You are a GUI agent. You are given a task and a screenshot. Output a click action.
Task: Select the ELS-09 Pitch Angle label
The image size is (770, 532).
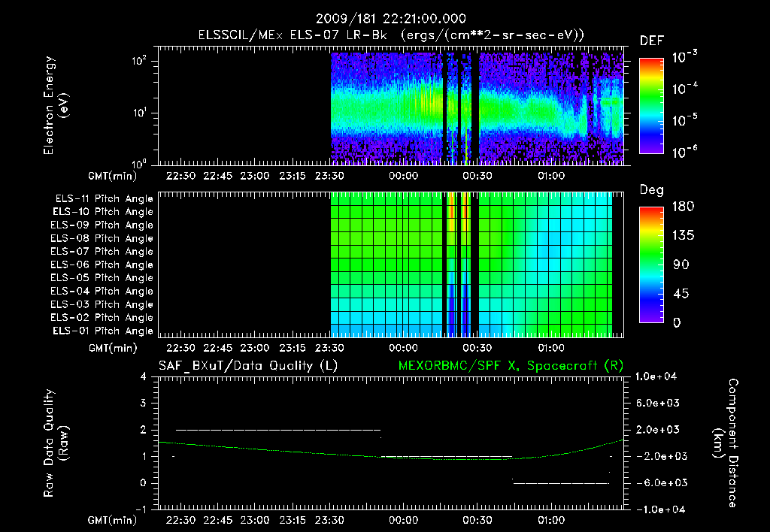tap(102, 225)
